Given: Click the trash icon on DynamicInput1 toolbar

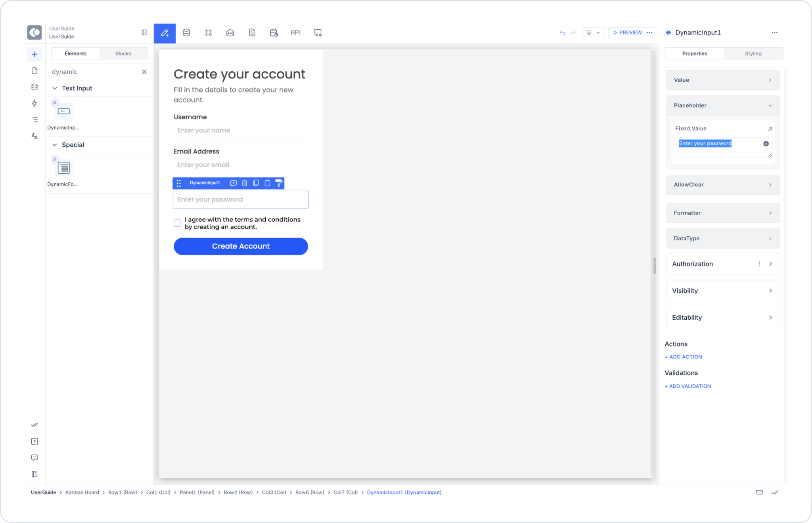Looking at the screenshot, I should [x=245, y=183].
